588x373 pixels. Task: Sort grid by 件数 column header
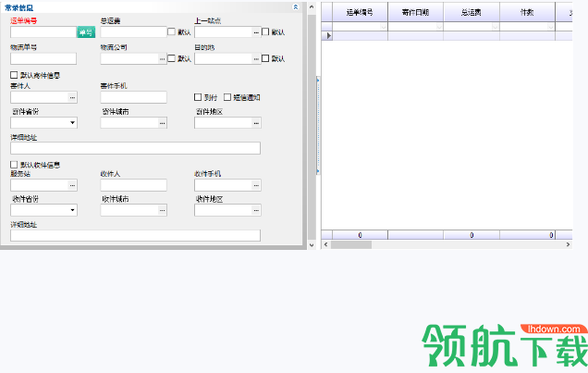point(527,12)
